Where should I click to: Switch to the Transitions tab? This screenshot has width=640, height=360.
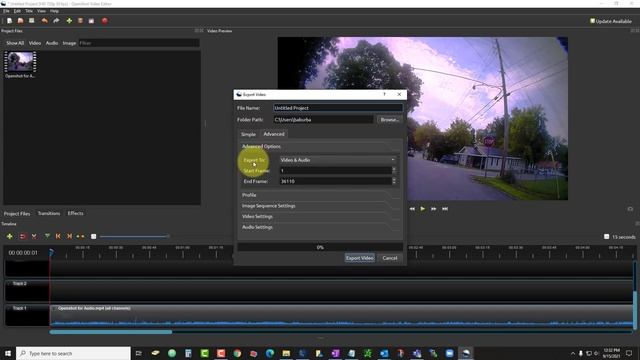tap(49, 213)
